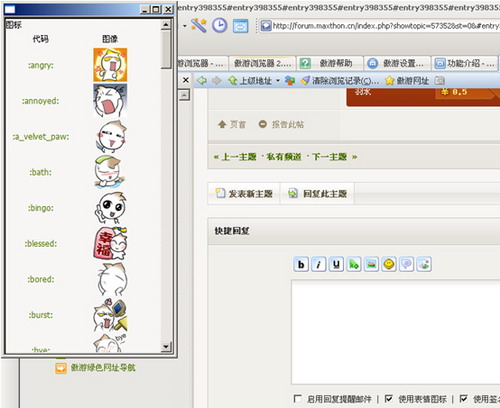Open dropdown arrow next to 上级地址
The image size is (500, 408).
point(278,80)
